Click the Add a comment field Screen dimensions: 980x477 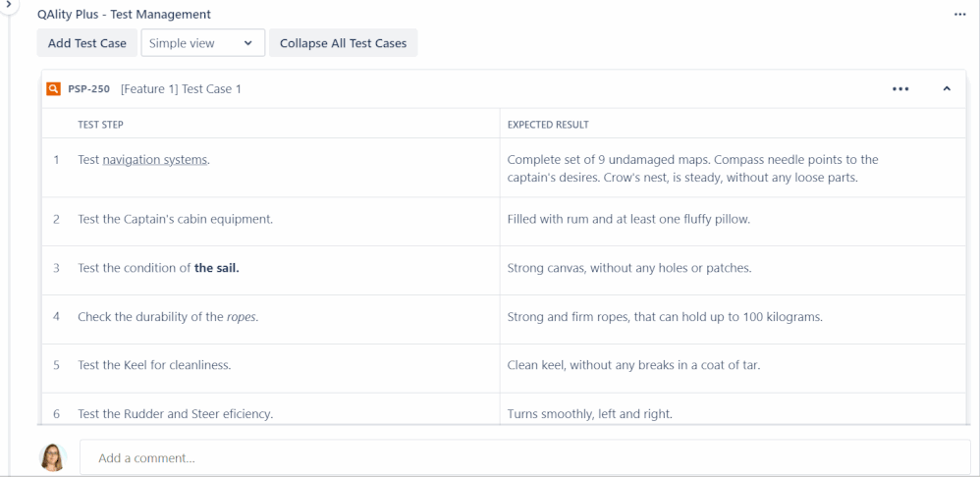point(525,457)
